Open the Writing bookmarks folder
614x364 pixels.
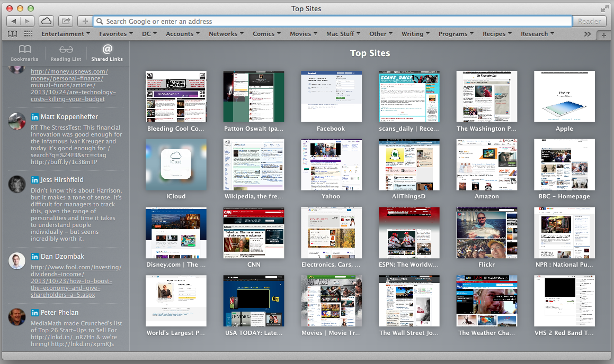pyautogui.click(x=415, y=34)
